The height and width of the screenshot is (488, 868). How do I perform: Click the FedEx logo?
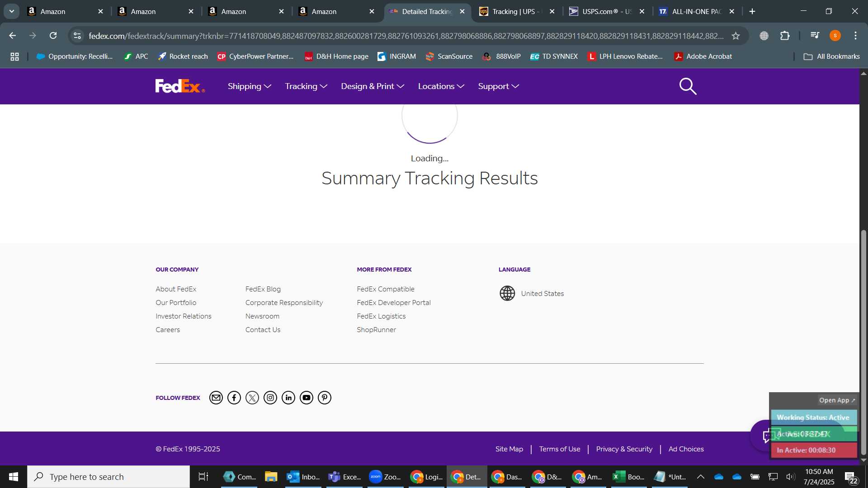coord(180,86)
